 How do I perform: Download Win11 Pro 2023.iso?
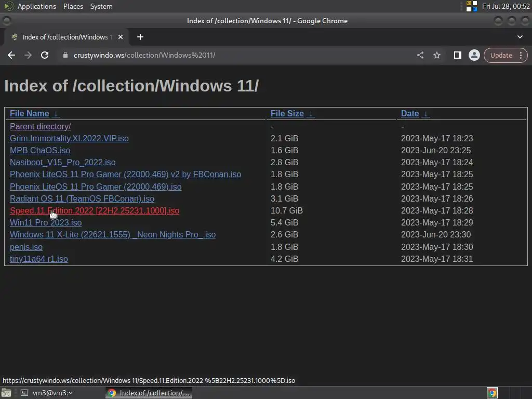click(x=46, y=222)
